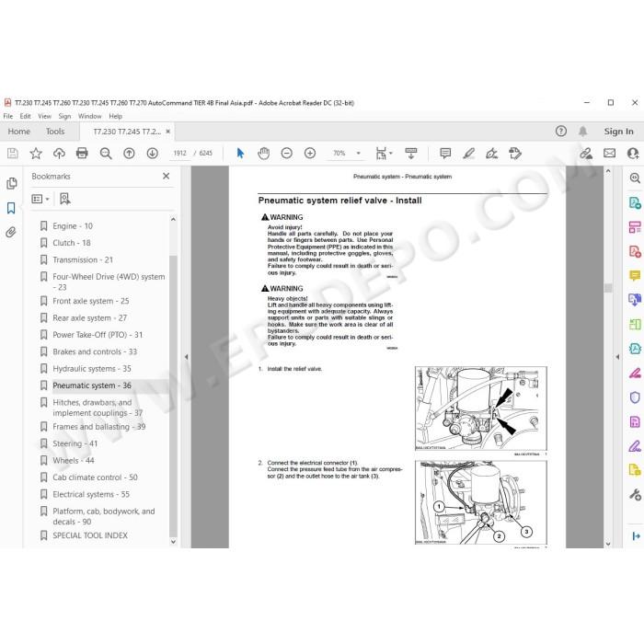Add a sticky note comment

click(445, 154)
